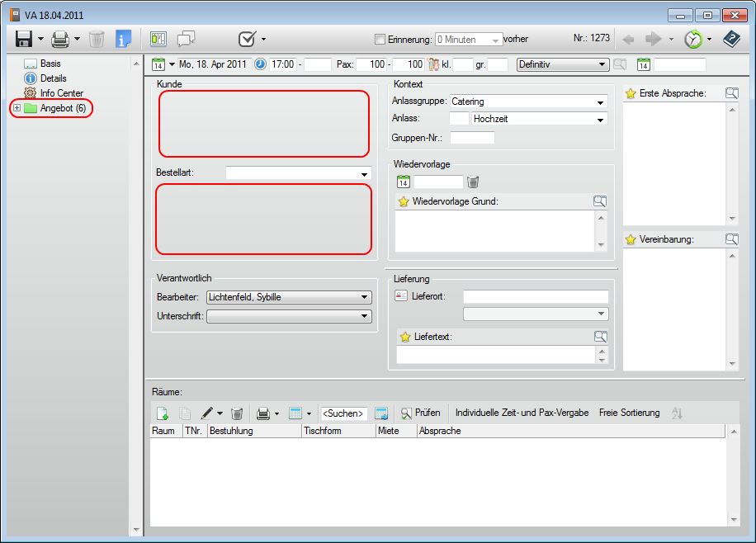Toggle Freie Sortierung in the Räume toolbar
The width and height of the screenshot is (756, 543).
pos(629,413)
